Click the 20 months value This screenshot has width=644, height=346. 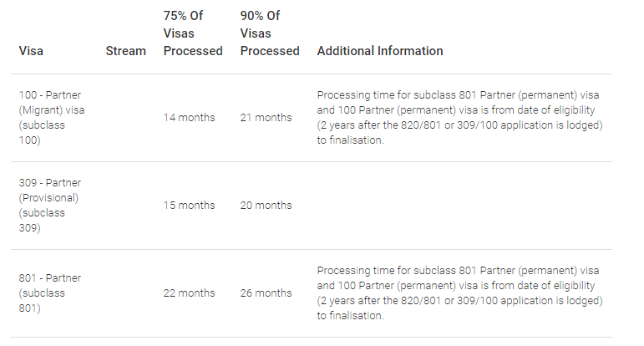click(x=266, y=205)
